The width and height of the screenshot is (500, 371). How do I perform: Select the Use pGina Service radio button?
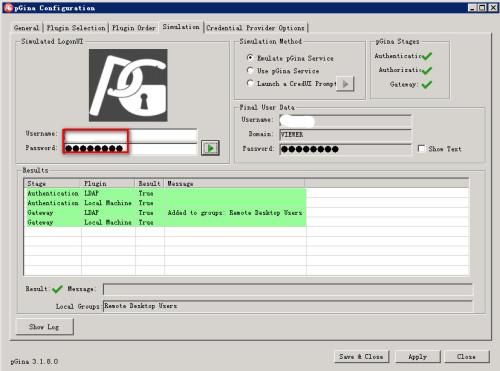250,70
